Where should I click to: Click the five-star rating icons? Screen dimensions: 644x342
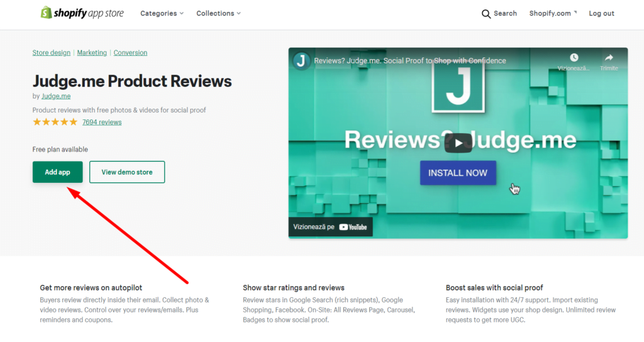pyautogui.click(x=55, y=122)
